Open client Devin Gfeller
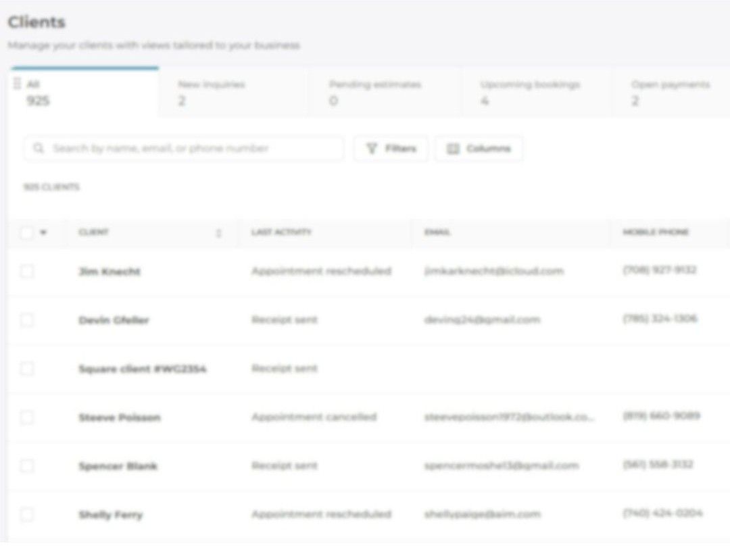Screen dimensions: 730x560 click(114, 320)
